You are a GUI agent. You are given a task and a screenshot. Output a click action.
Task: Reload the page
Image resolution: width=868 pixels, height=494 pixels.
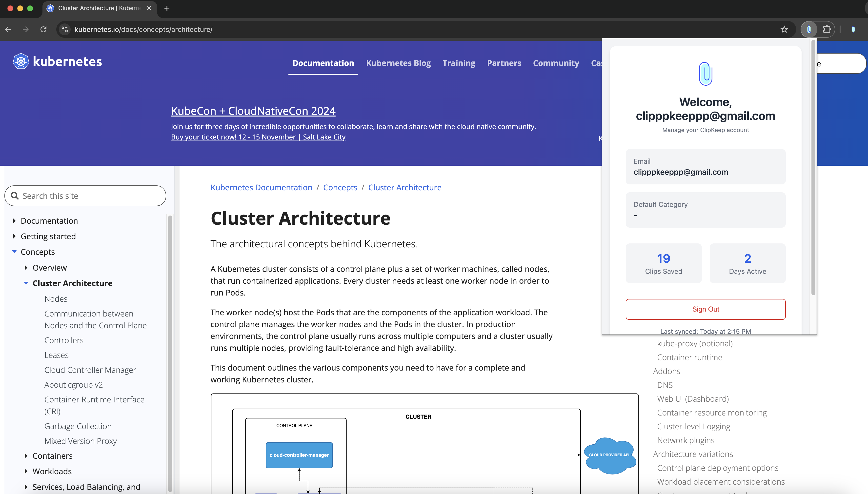(43, 30)
